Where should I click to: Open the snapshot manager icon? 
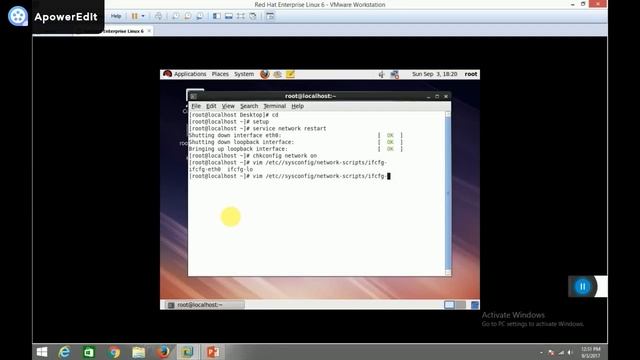click(x=200, y=16)
